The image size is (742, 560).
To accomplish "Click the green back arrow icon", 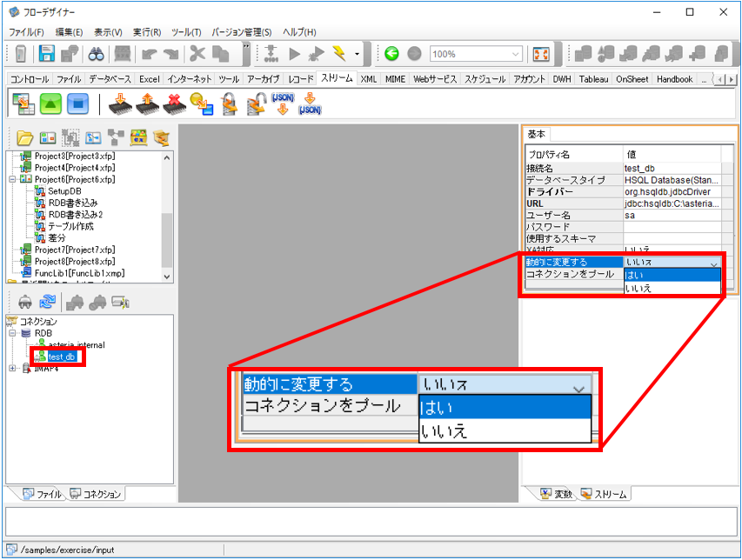I will (391, 53).
